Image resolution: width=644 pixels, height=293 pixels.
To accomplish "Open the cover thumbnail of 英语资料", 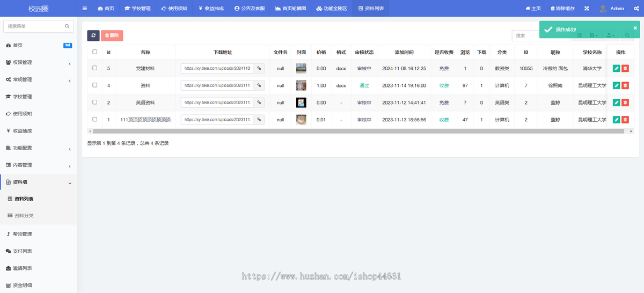I will tap(301, 102).
